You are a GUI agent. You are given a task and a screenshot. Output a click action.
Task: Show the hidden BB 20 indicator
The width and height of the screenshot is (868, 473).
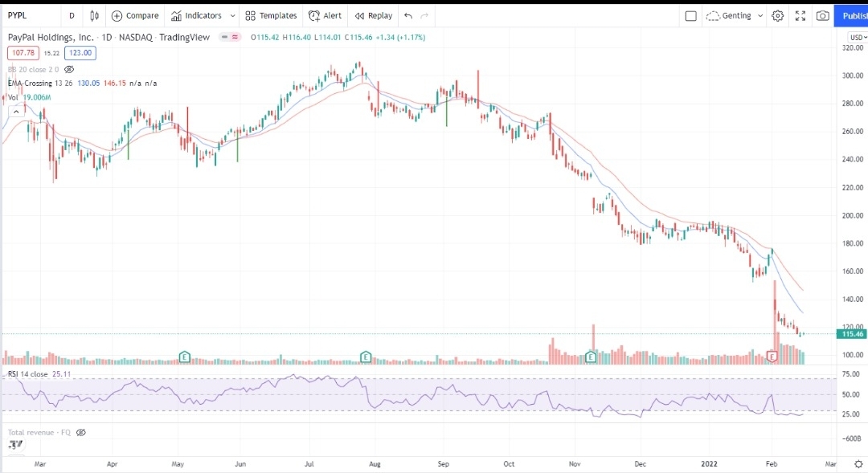click(69, 70)
